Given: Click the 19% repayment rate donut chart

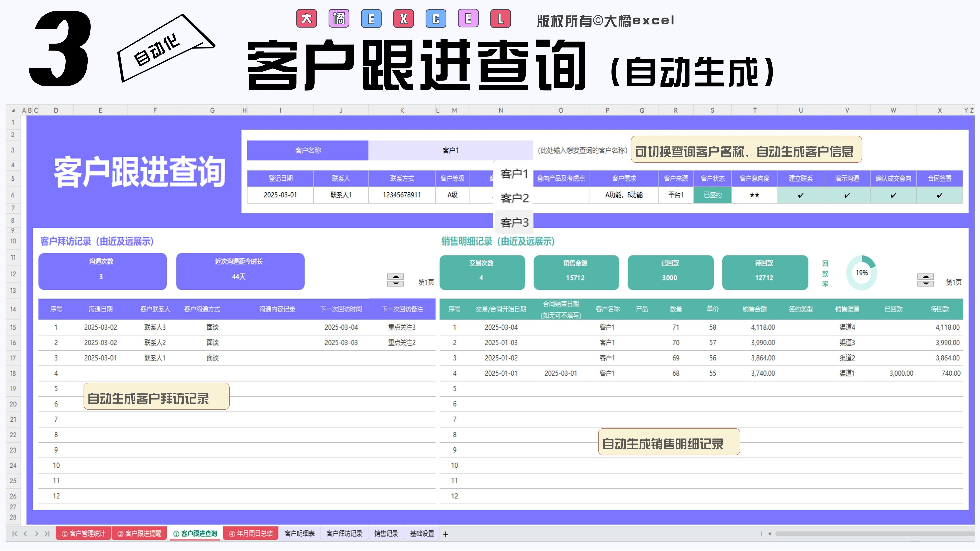Looking at the screenshot, I should pos(861,273).
